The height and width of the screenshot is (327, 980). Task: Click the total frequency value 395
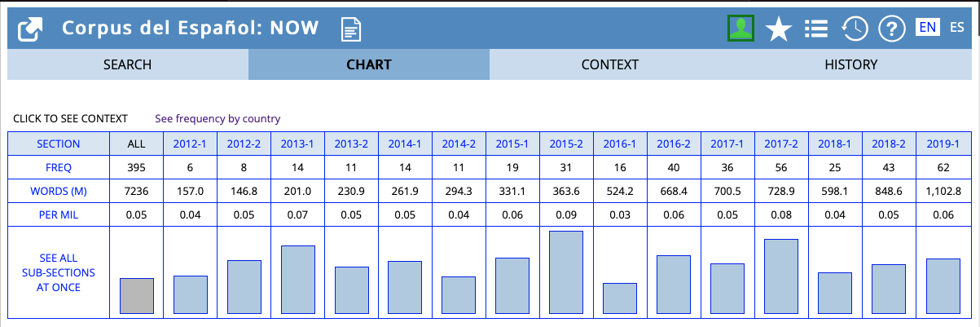(x=136, y=167)
